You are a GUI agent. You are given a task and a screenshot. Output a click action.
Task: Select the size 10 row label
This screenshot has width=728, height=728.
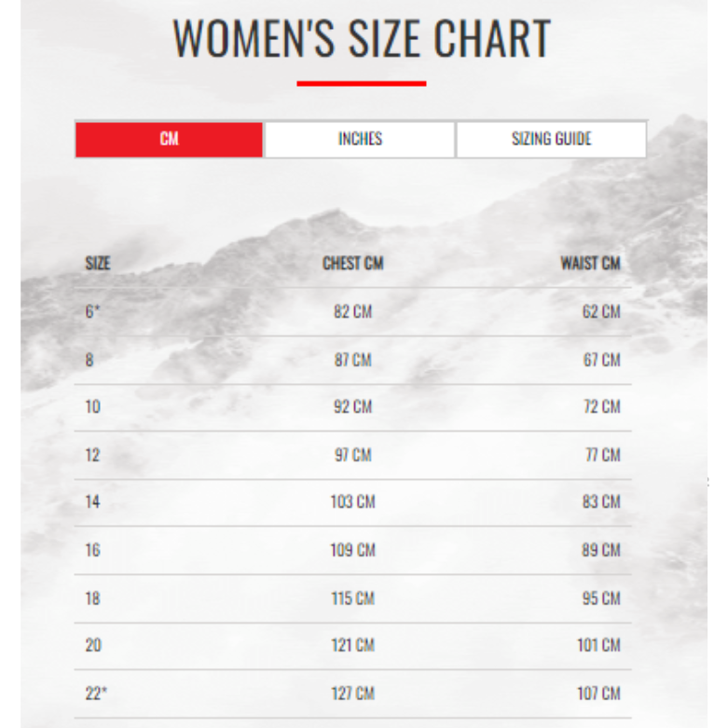(x=93, y=406)
